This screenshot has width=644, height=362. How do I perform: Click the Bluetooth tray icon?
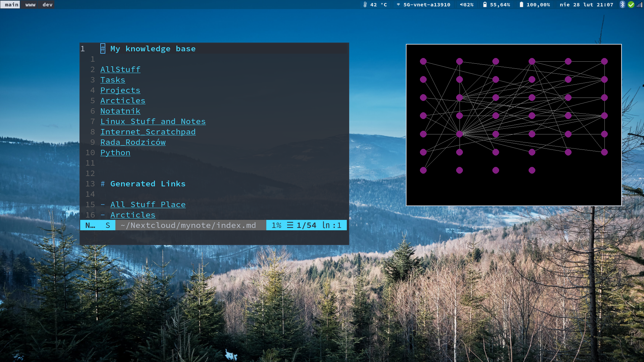pos(622,5)
